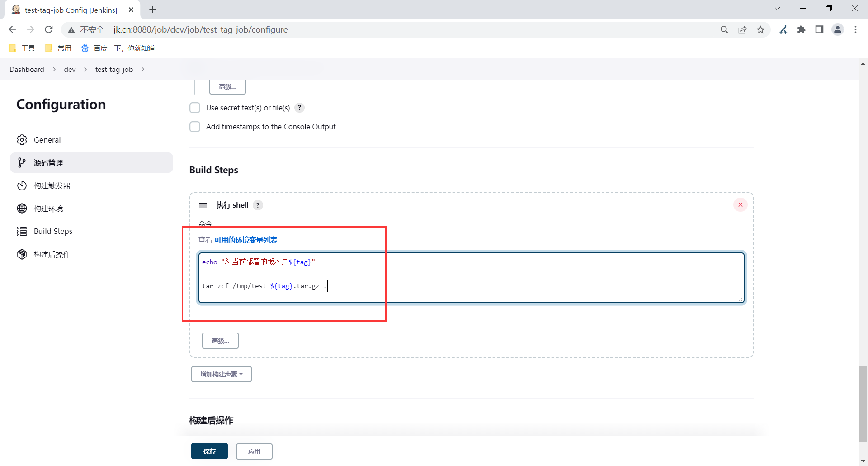
Task: Click the General gear icon in sidebar
Action: point(22,140)
